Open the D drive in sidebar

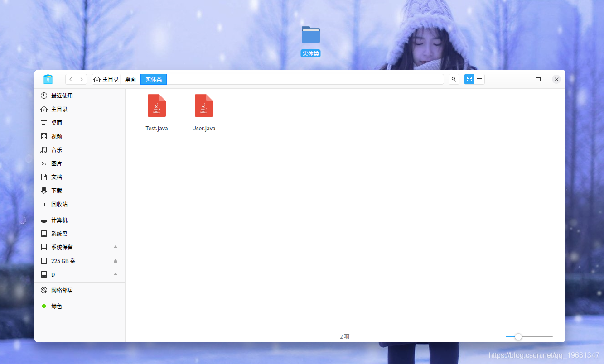pyautogui.click(x=80, y=274)
